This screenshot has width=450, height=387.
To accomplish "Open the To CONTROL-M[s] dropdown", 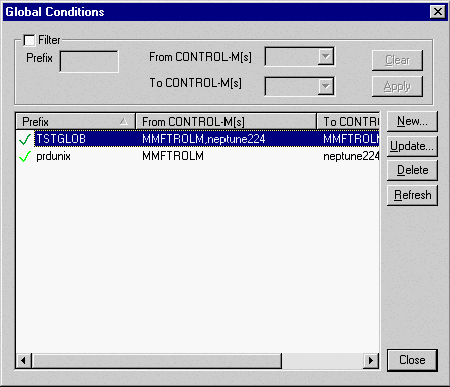I will 326,86.
